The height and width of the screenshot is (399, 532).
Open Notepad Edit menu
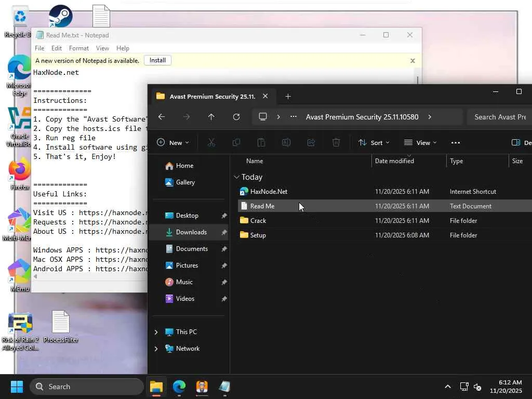click(x=56, y=48)
